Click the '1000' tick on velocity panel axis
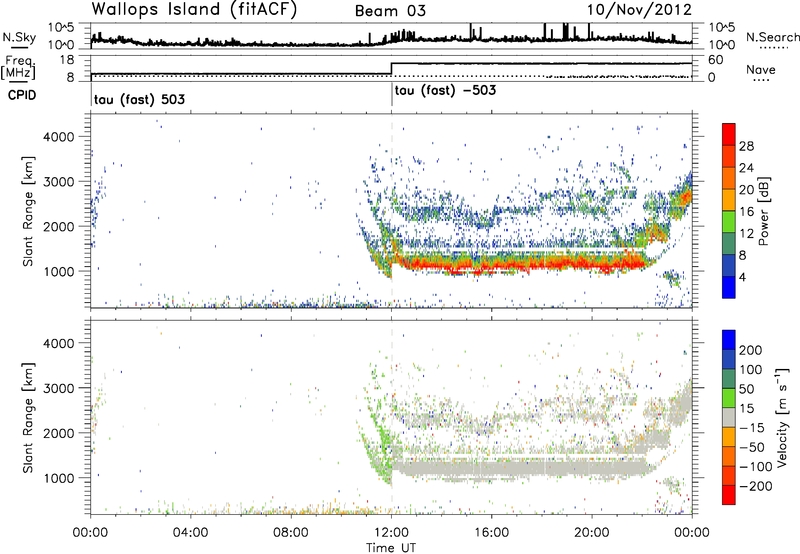800x554 pixels. 58,478
